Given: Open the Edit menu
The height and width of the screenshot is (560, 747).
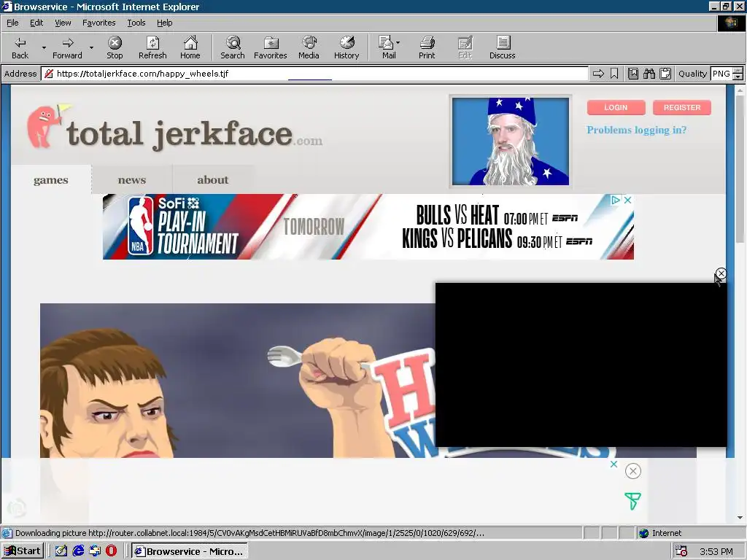Looking at the screenshot, I should click(x=36, y=23).
